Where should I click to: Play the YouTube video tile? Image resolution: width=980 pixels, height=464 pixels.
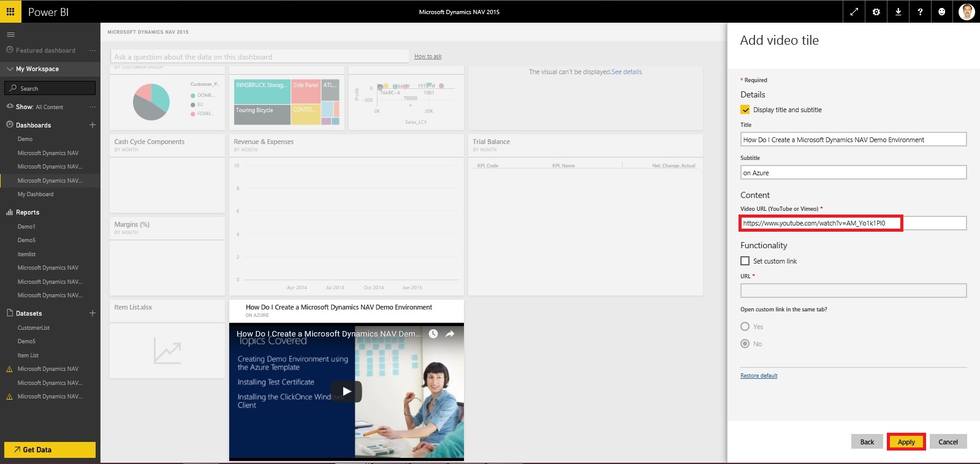point(347,391)
